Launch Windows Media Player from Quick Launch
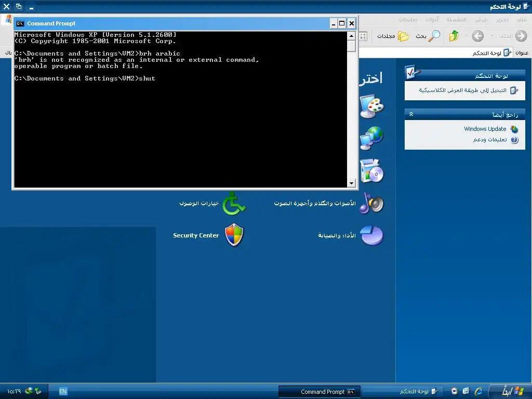 click(x=454, y=391)
